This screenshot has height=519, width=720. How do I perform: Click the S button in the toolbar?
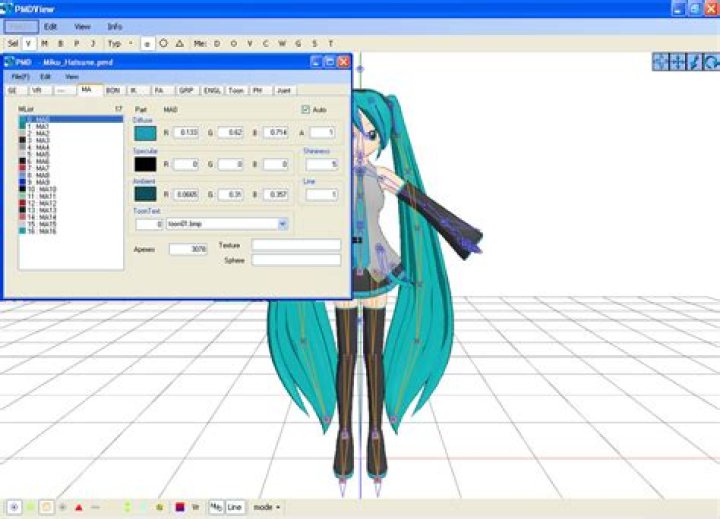tap(315, 44)
